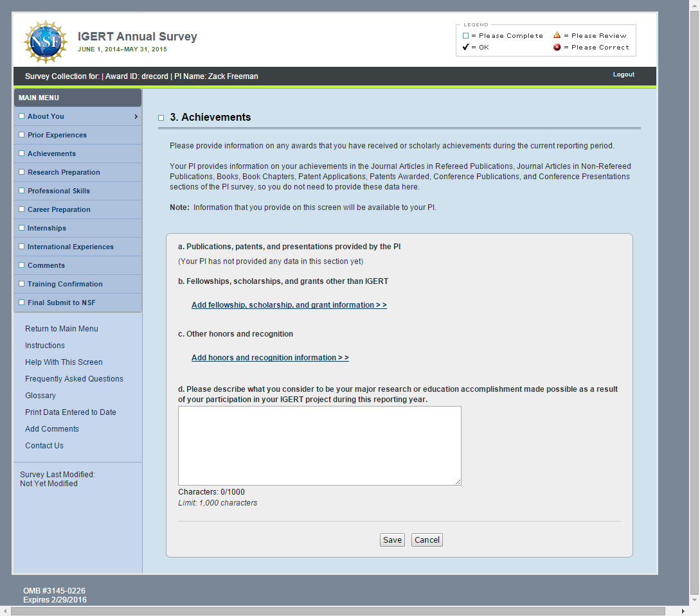Viewport: 700px width, 616px height.
Task: Click the status box next to Prior Experiences
Action: coord(21,135)
